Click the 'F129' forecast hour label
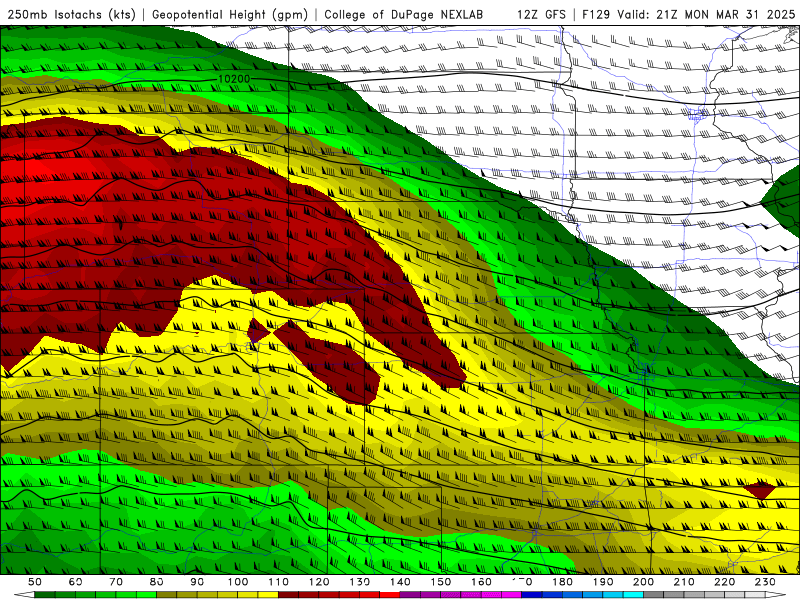Screen dimensions: 800x600 pyautogui.click(x=596, y=14)
